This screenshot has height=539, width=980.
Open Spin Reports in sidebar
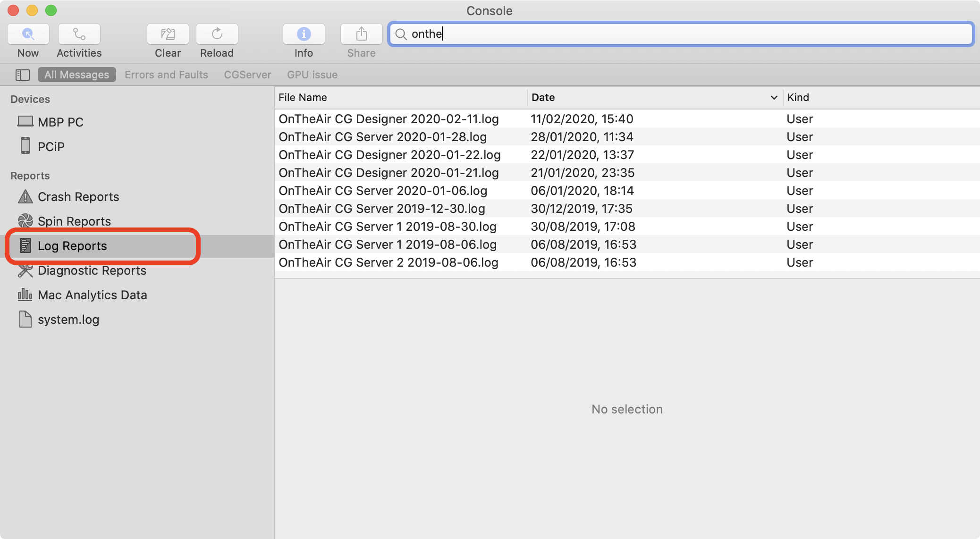point(65,221)
